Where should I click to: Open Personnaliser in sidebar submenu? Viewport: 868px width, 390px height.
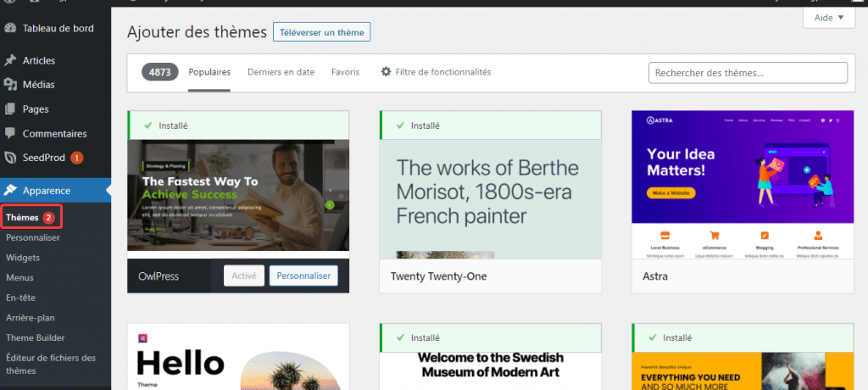[33, 237]
